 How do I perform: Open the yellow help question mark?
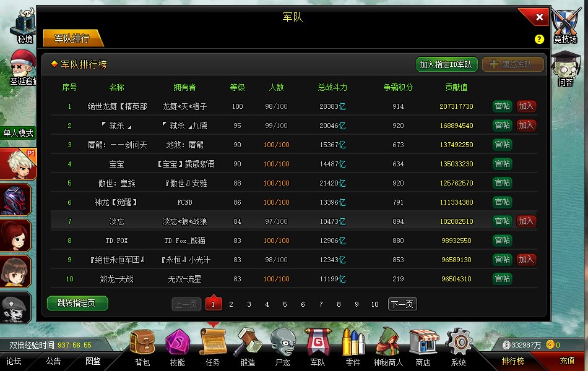tap(539, 39)
